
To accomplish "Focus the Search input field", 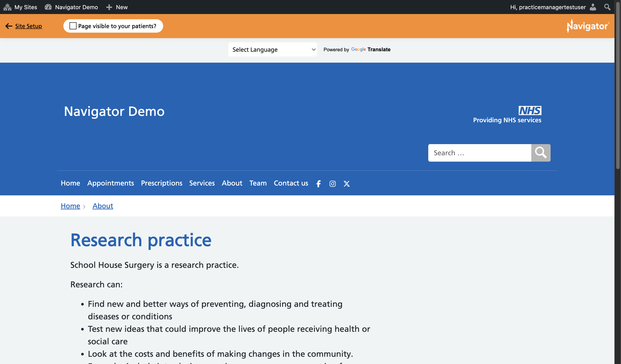I will tap(480, 153).
